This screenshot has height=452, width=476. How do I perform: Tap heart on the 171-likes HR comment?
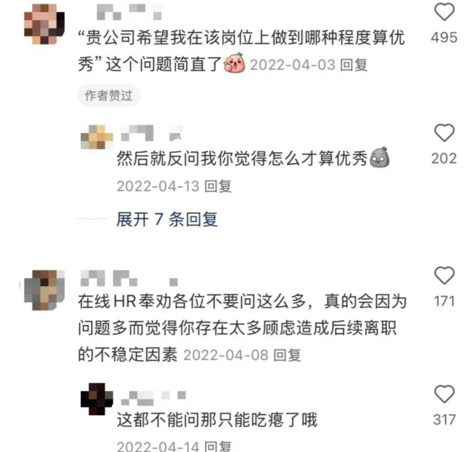[x=444, y=275]
